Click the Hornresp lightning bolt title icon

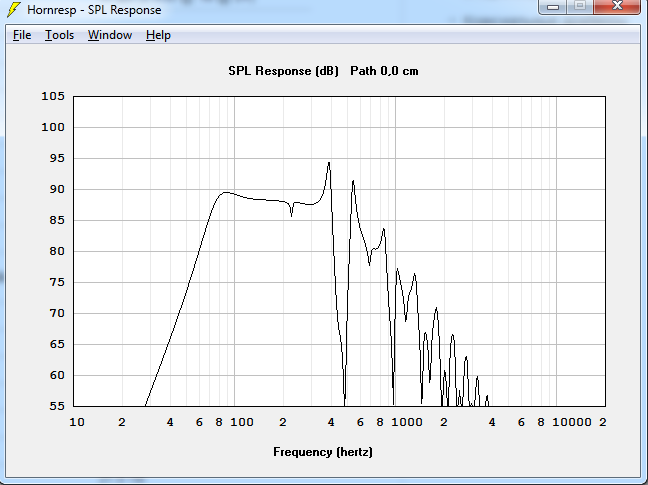(x=14, y=10)
